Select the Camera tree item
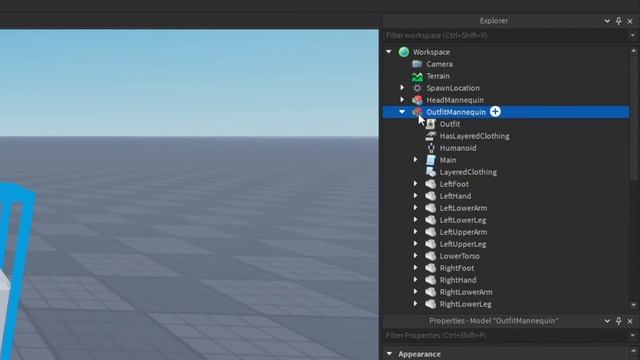This screenshot has width=640, height=360. [x=439, y=64]
